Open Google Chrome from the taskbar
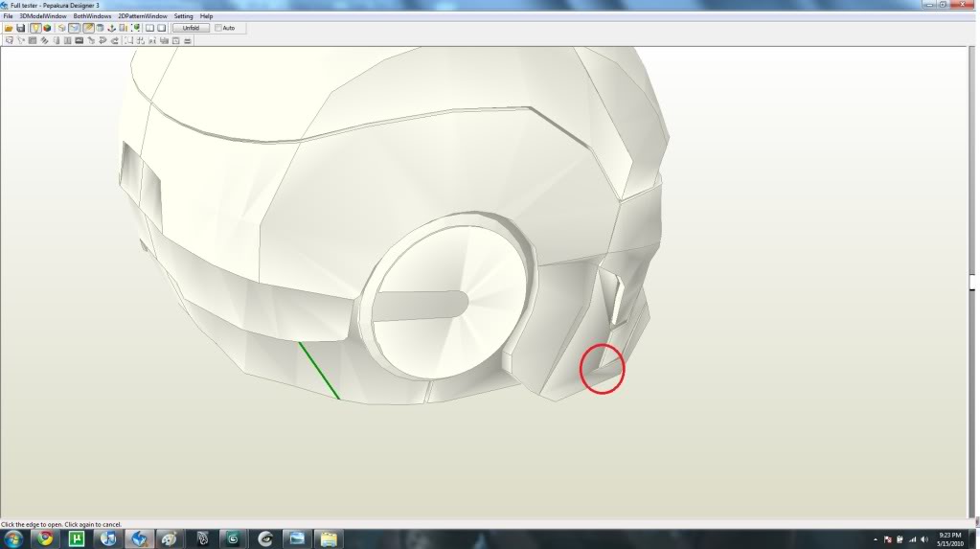The image size is (980, 549). tap(44, 538)
